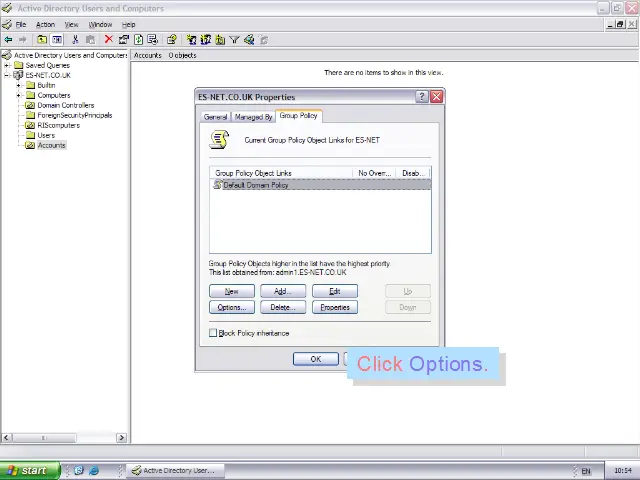
Task: Click the Group Policy Object Links column header
Action: [281, 173]
